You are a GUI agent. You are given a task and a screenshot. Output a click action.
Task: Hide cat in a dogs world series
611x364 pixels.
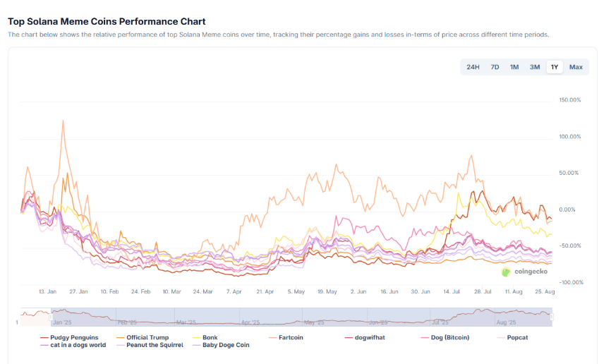78,345
